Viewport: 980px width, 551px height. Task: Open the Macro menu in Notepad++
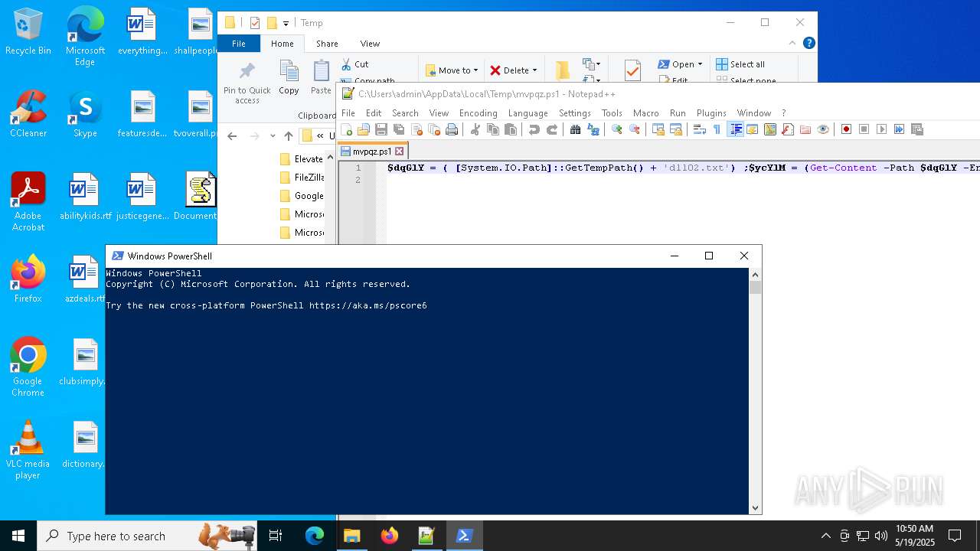(x=645, y=112)
